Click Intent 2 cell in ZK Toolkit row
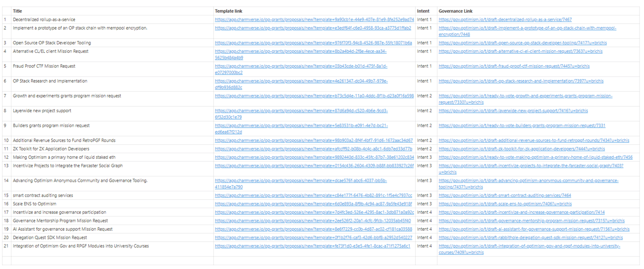644x269 pixels. click(x=424, y=149)
